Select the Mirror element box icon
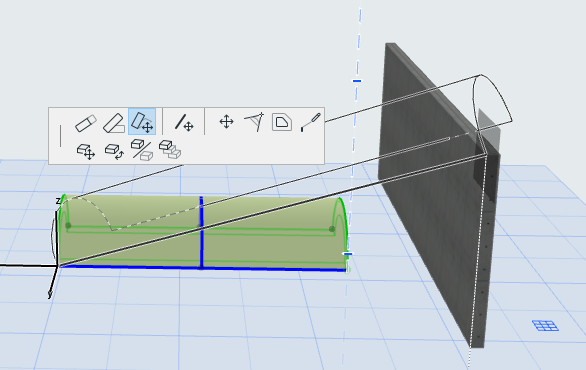Viewport: 586px width, 370px height. (142, 150)
